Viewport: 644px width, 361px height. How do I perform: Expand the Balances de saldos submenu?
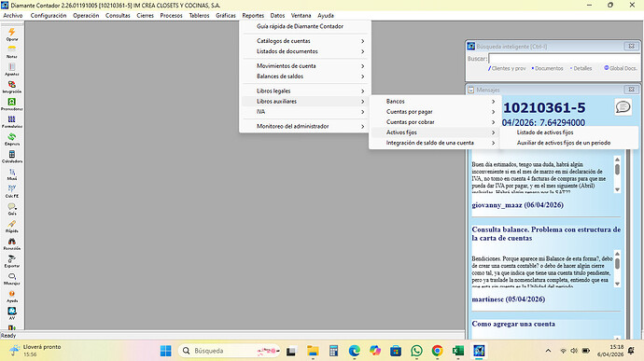[x=305, y=76]
